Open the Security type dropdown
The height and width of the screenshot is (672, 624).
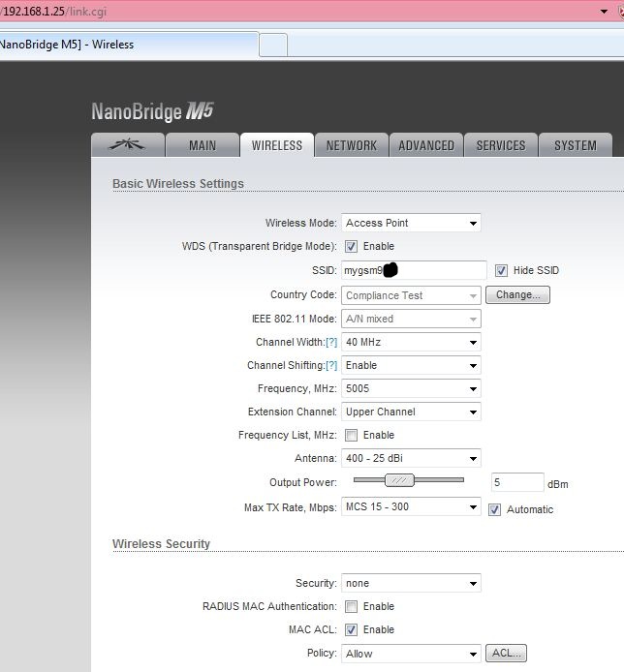[x=411, y=583]
